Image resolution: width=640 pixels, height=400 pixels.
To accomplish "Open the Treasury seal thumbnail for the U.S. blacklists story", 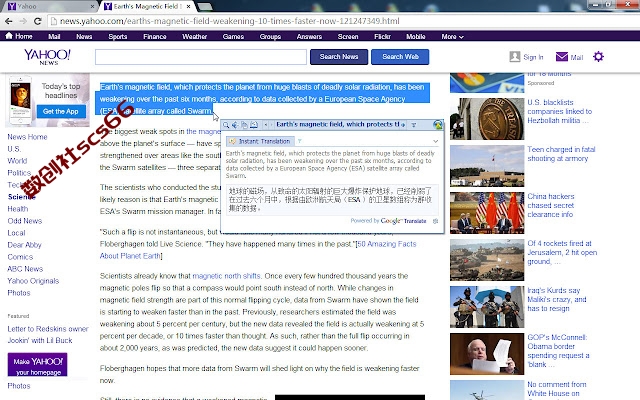I will [487, 119].
